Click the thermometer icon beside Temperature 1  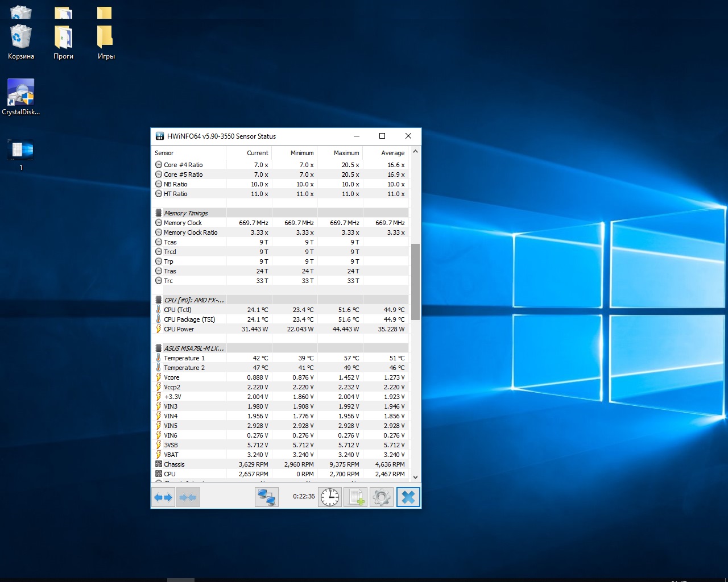pyautogui.click(x=159, y=358)
